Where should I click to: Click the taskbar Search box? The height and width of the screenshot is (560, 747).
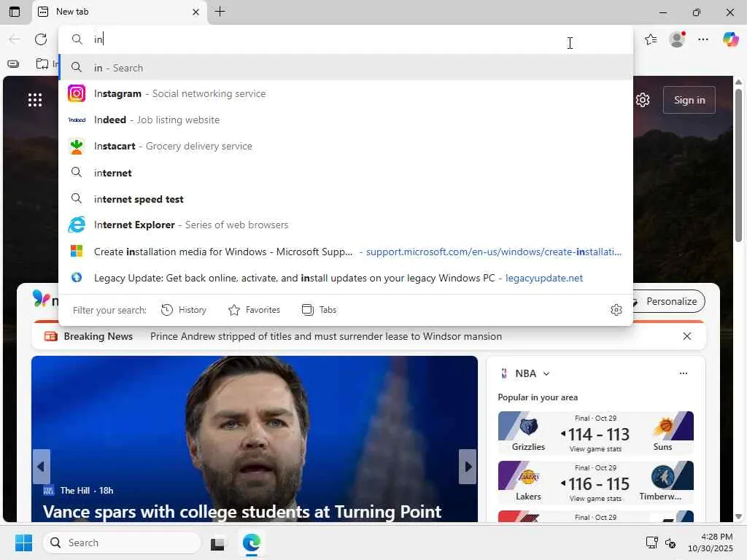point(122,542)
